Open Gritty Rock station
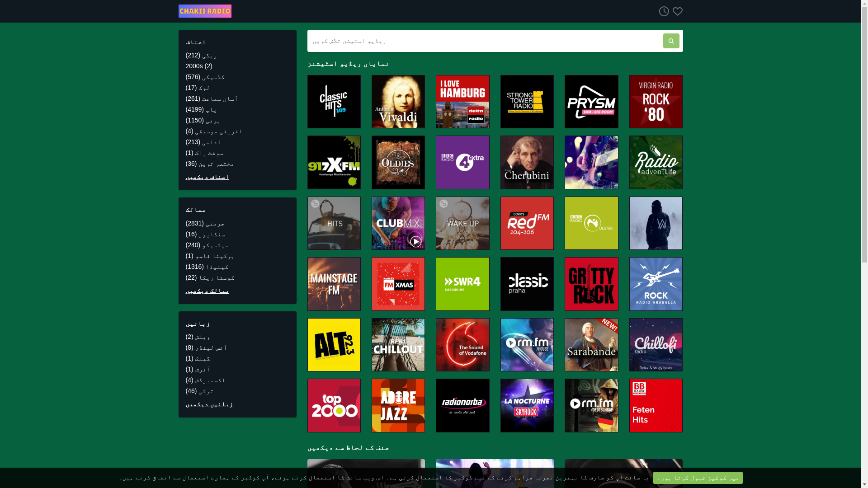Image resolution: width=868 pixels, height=488 pixels. [x=591, y=284]
